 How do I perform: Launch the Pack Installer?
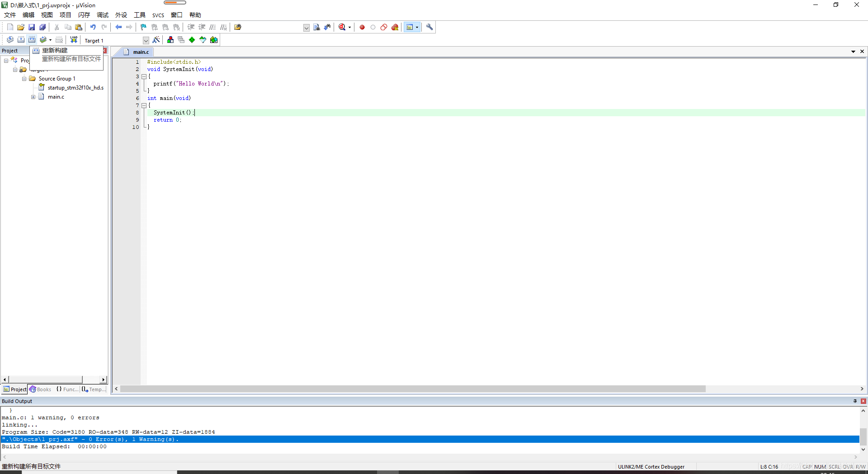[x=214, y=40]
